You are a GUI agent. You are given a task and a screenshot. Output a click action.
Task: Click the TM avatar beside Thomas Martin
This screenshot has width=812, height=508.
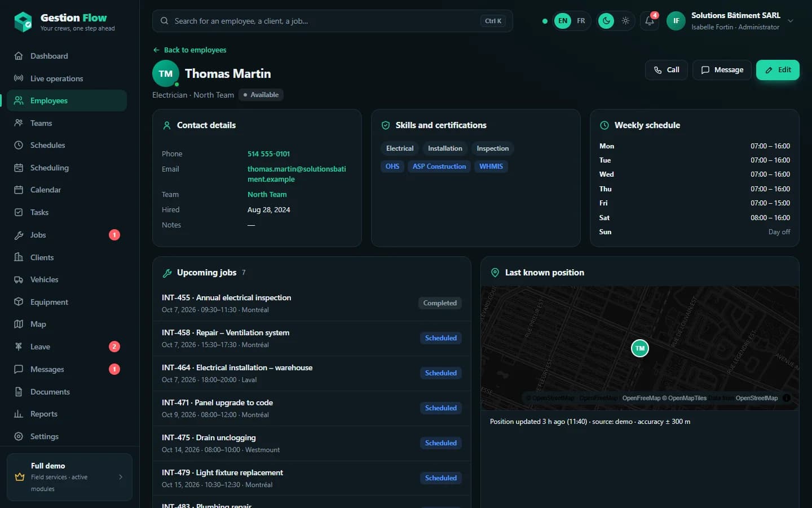point(166,73)
